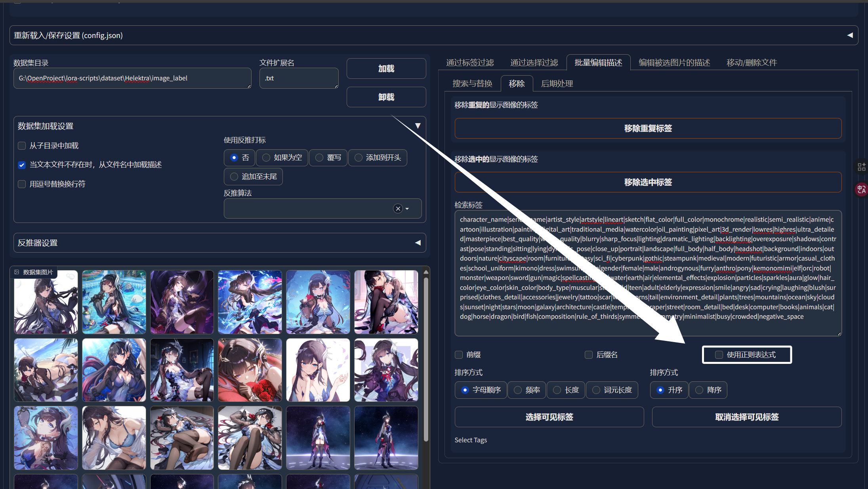Select the 字母顺序 sort option

coord(481,390)
